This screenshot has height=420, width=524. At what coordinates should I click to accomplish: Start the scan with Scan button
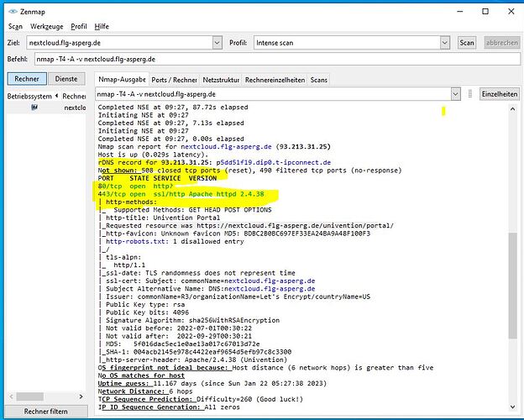point(467,43)
